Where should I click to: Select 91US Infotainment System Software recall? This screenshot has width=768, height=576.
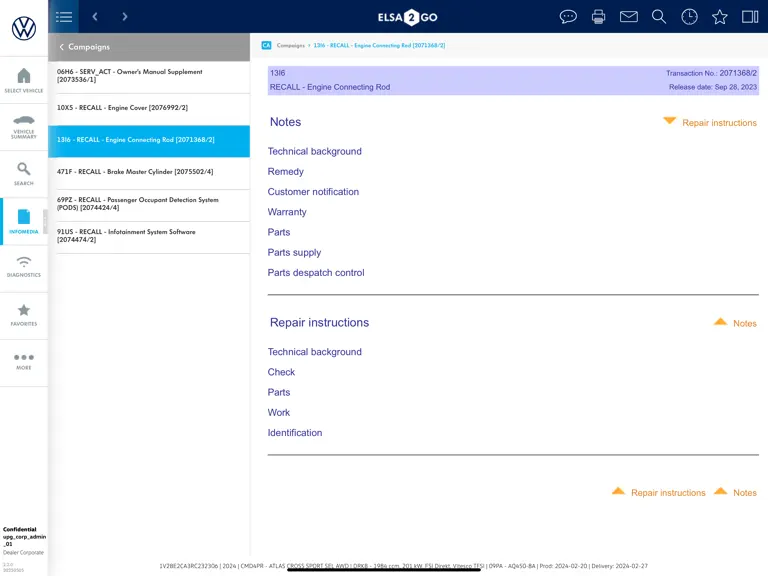pyautogui.click(x=149, y=236)
